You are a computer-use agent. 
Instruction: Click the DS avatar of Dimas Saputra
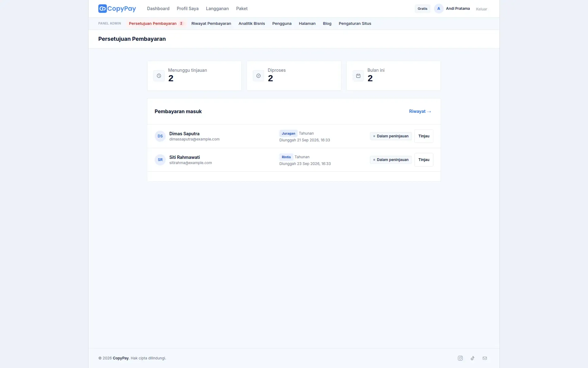[160, 136]
